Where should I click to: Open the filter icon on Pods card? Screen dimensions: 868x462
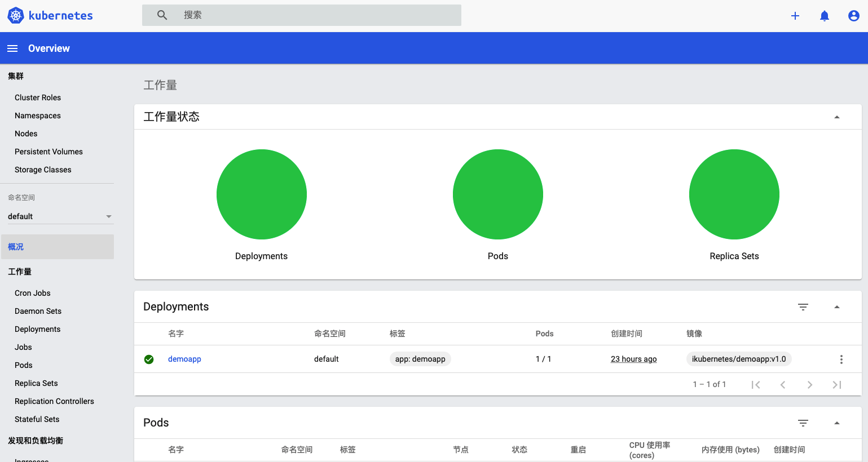(x=803, y=423)
